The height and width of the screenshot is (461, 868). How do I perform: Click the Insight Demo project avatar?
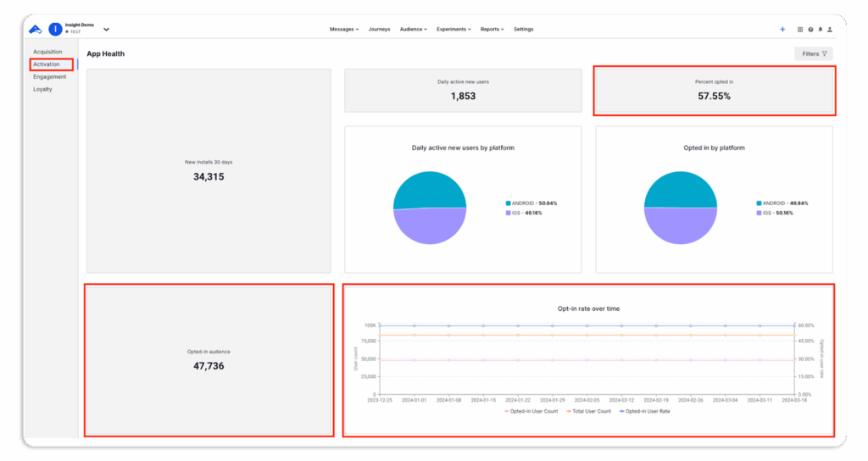click(55, 30)
